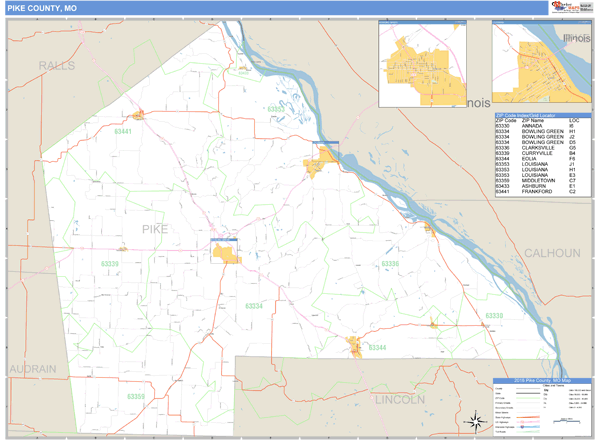Select the ANNADA row in the ZIP index
This screenshot has height=440, width=600.
tap(543, 125)
